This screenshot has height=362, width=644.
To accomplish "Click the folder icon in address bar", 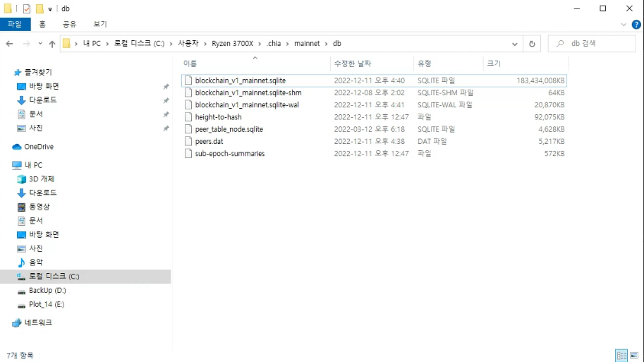I will pyautogui.click(x=66, y=44).
